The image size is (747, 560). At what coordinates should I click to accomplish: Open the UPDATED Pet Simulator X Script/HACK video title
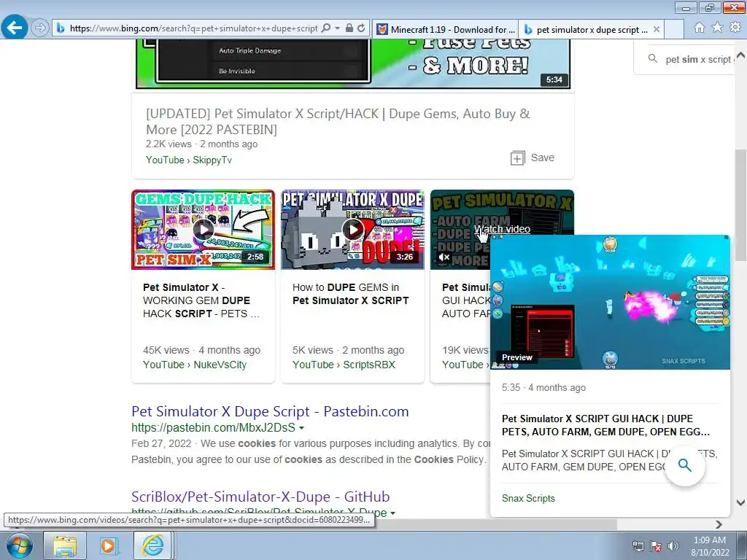tap(338, 122)
